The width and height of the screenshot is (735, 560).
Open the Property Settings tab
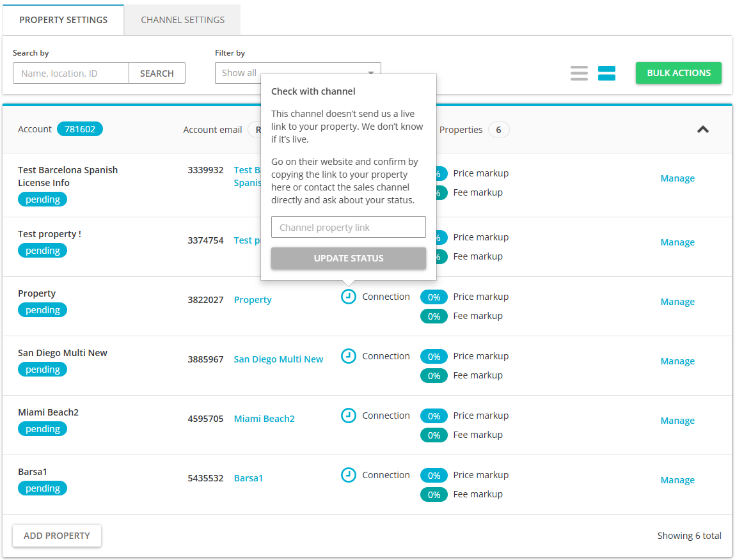63,20
